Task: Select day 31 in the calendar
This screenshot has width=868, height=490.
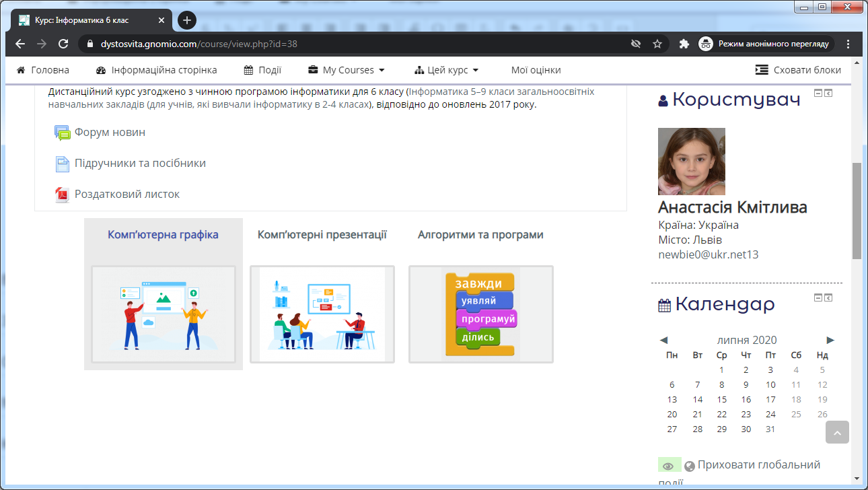Action: click(x=770, y=429)
